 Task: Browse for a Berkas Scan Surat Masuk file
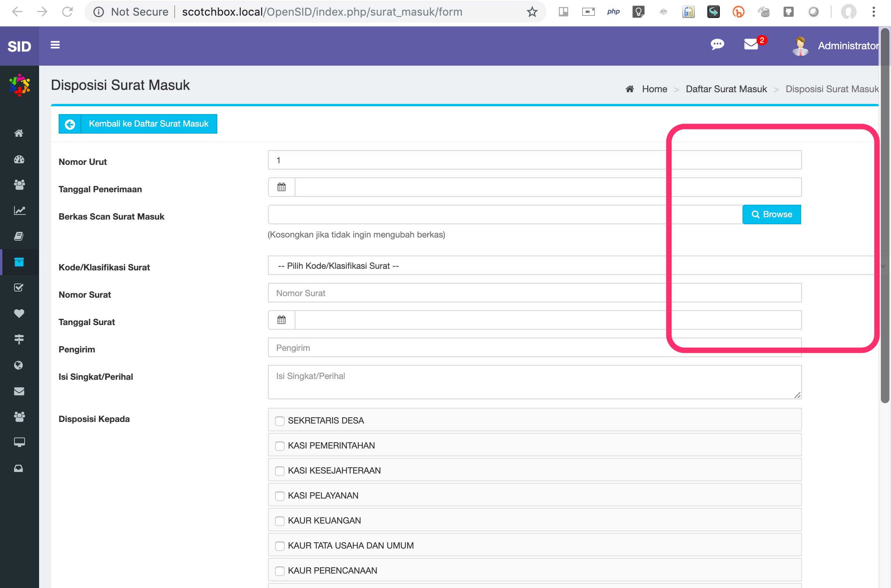click(771, 214)
